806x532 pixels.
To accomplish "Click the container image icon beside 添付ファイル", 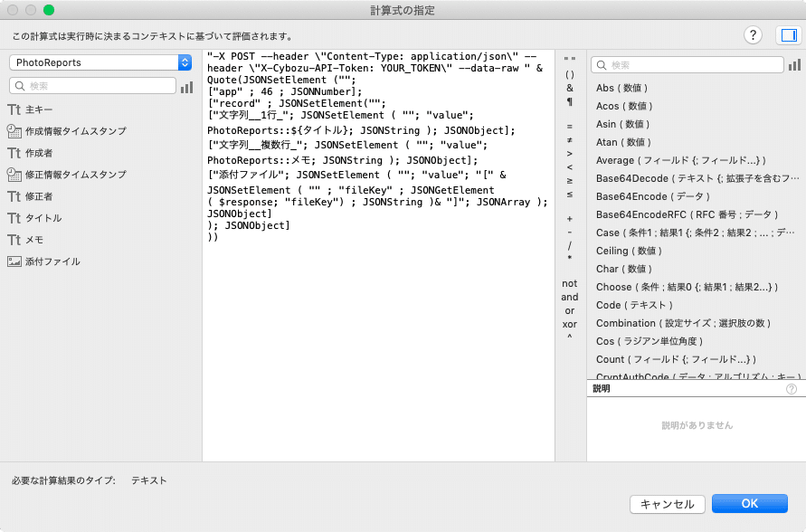I will (x=14, y=261).
